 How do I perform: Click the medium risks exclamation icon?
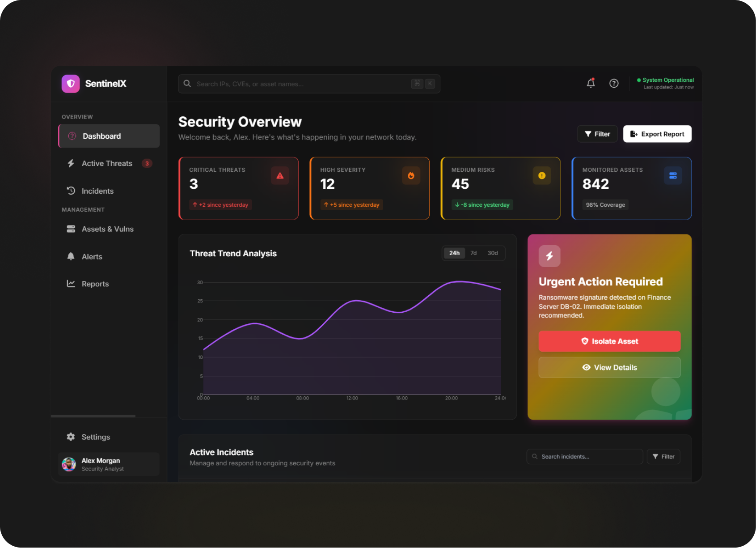(542, 176)
